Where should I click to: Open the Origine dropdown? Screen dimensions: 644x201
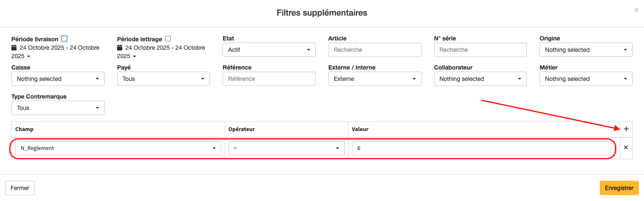tap(586, 50)
